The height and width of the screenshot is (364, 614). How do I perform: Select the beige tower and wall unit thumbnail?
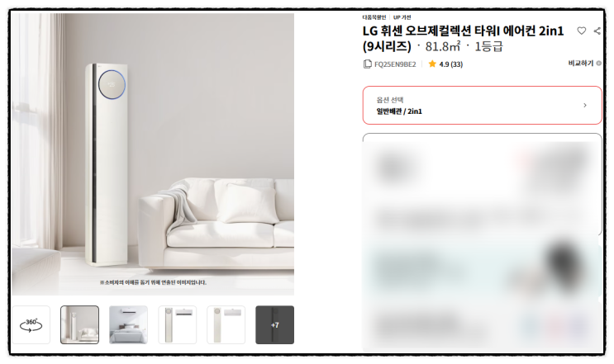click(x=178, y=325)
